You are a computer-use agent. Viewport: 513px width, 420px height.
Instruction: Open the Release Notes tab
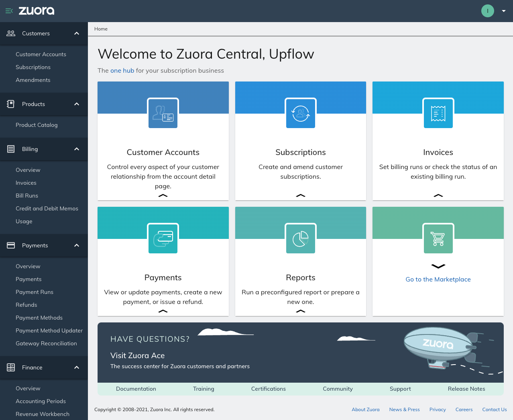[466, 389]
